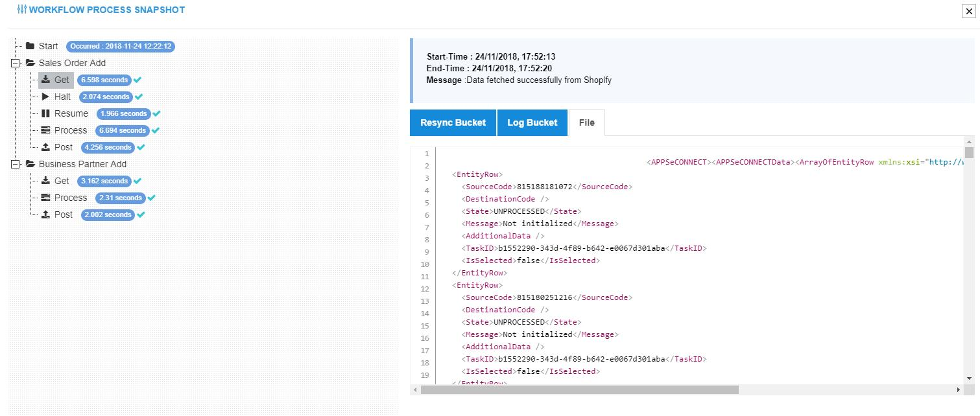Click the upload icon beside Sales Order Post
Viewport: 980px width, 416px height.
coord(45,147)
